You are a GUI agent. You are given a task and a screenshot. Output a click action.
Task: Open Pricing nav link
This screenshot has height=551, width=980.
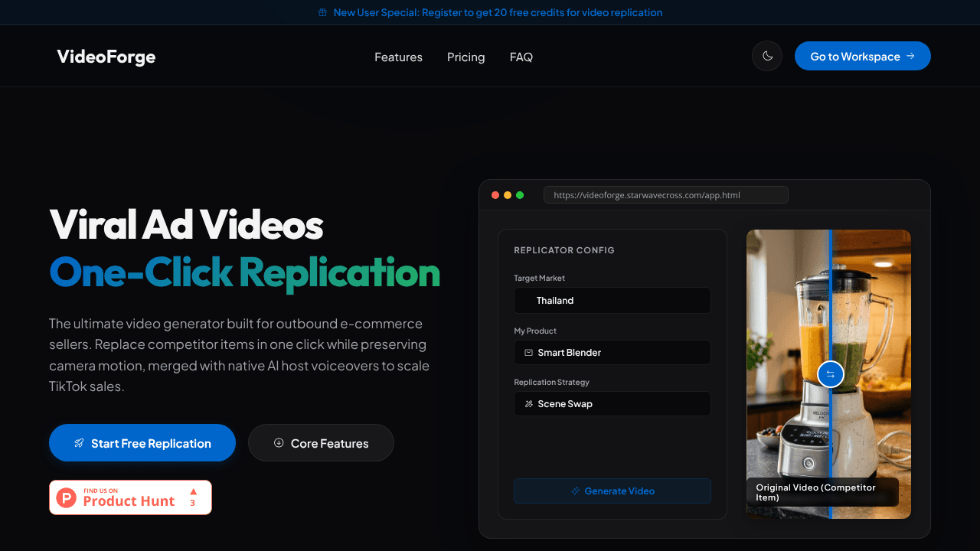pos(465,57)
